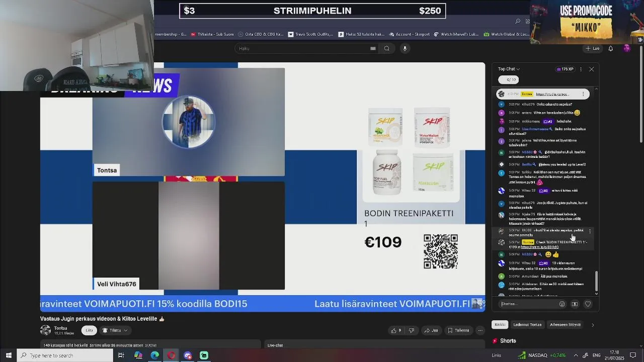Image resolution: width=644 pixels, height=362 pixels.
Task: Open the green app icon on taskbar
Action: [x=204, y=355]
